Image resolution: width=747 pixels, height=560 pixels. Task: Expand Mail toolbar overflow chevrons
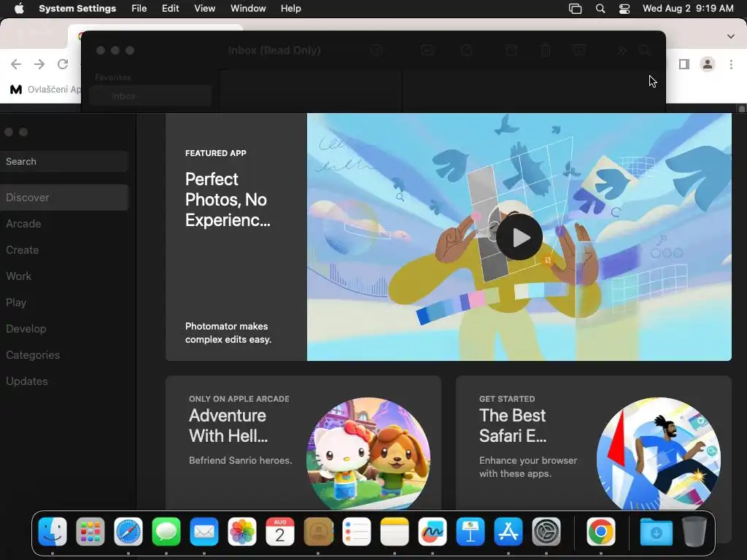coord(622,50)
